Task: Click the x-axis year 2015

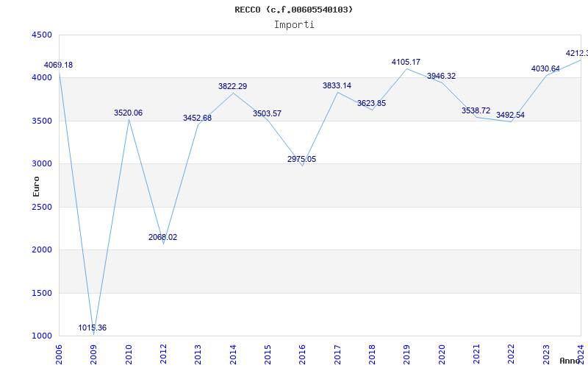Action: click(268, 355)
